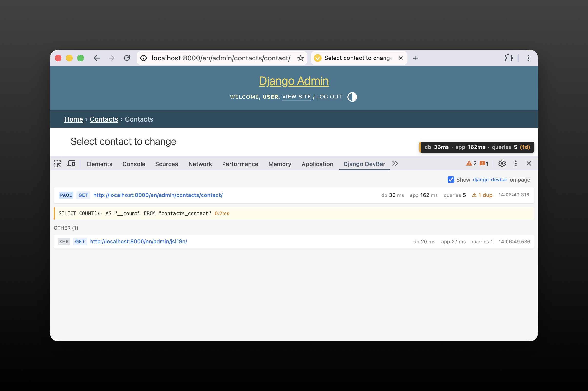
Task: Switch to the Network tab
Action: pos(200,164)
